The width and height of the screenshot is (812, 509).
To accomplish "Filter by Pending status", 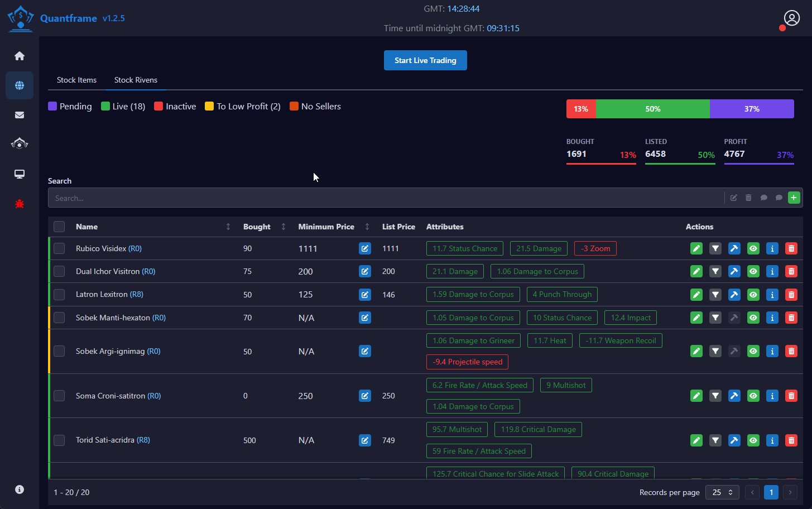I will click(70, 106).
